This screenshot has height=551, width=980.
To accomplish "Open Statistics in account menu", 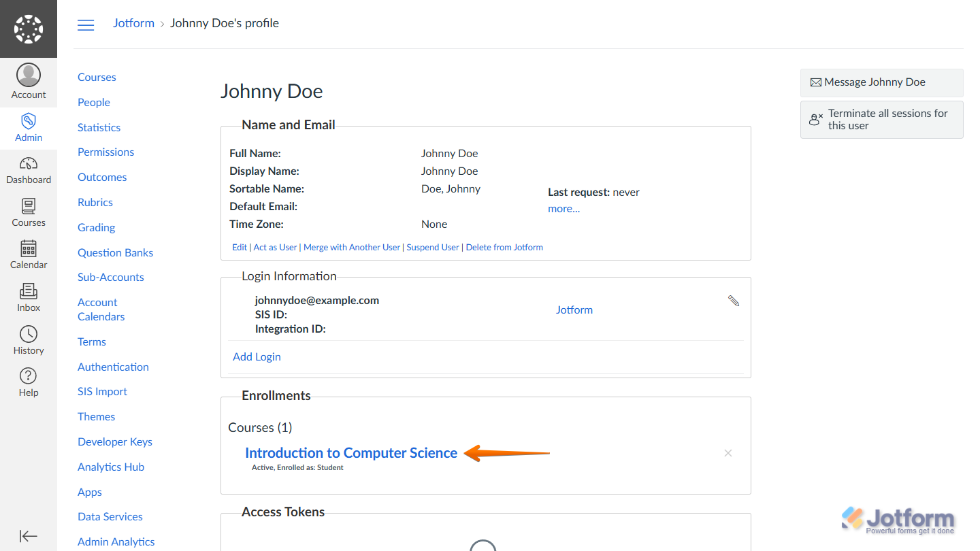I will (99, 128).
